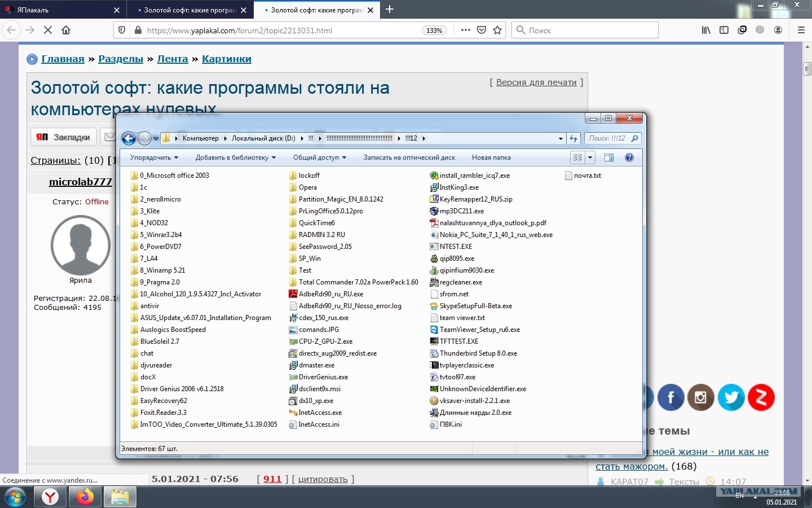Open Pocket save icon in address bar
The height and width of the screenshot is (508, 812).
[x=482, y=30]
